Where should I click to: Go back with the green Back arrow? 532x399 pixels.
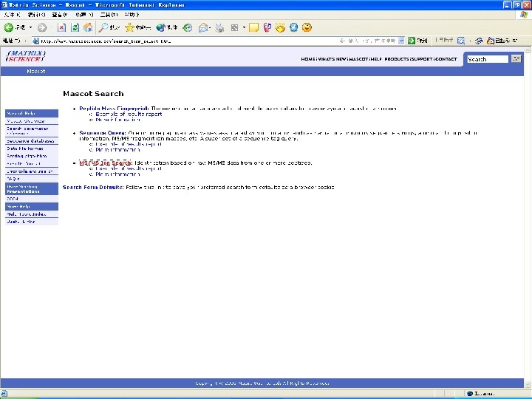coord(15,27)
